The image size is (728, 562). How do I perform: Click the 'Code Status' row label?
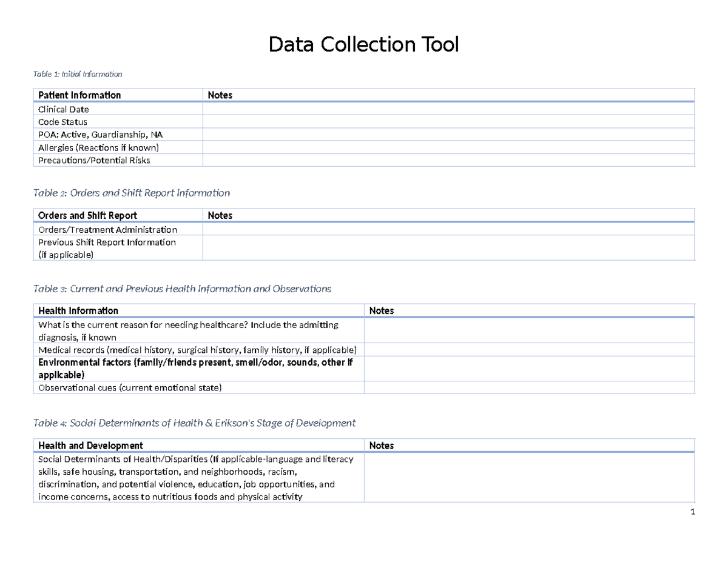[62, 122]
